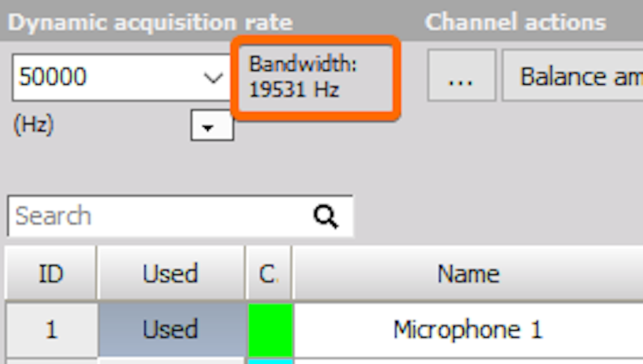
Task: Click the small arrow button beside the (Hz) label
Action: coord(212,125)
